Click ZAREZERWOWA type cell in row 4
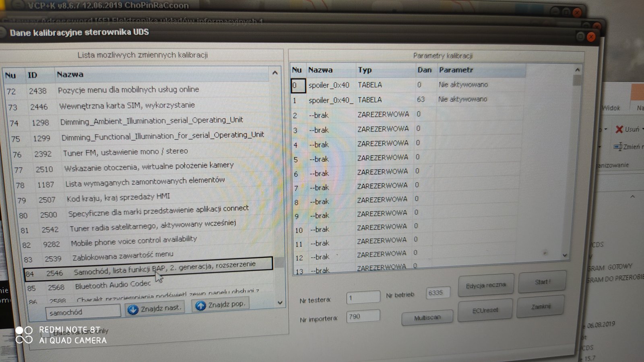The width and height of the screenshot is (644, 362). (383, 143)
